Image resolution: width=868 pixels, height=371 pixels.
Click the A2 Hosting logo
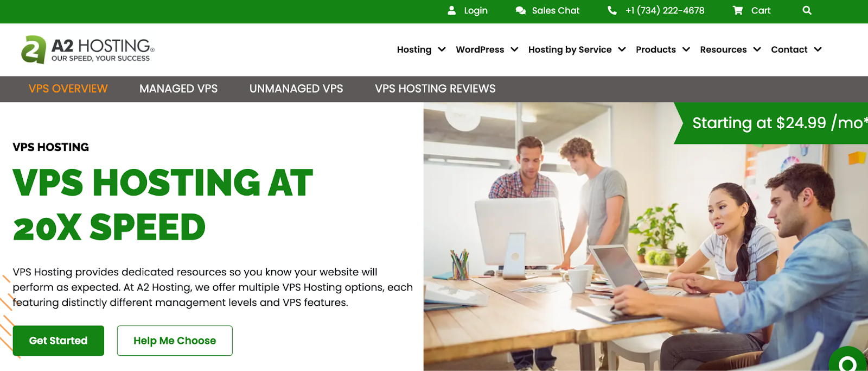(x=88, y=49)
